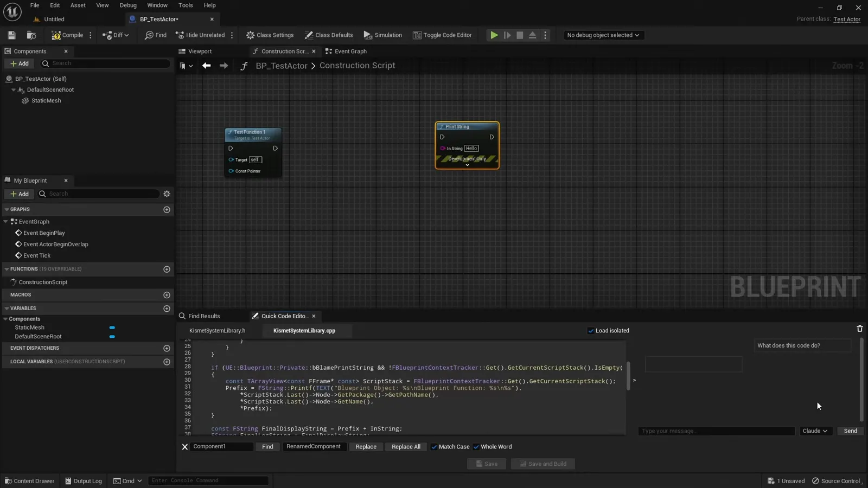Select the Test Function 1 node title
Screen dimensions: 868x488
(x=250, y=132)
